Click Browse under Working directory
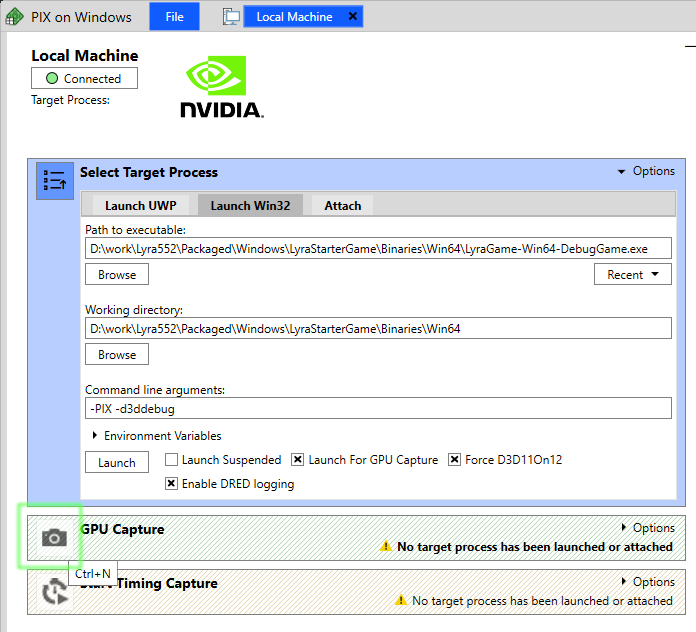Viewport: 696px width, 632px height. coord(117,355)
